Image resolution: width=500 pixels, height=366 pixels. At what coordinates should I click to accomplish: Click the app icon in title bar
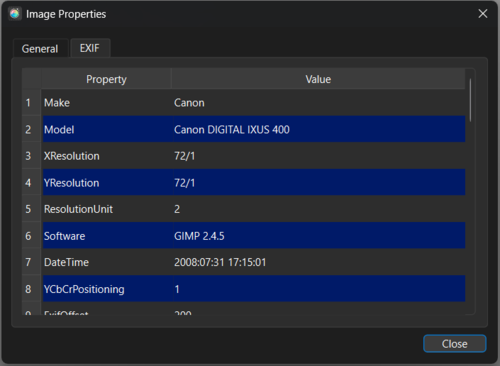[x=14, y=14]
